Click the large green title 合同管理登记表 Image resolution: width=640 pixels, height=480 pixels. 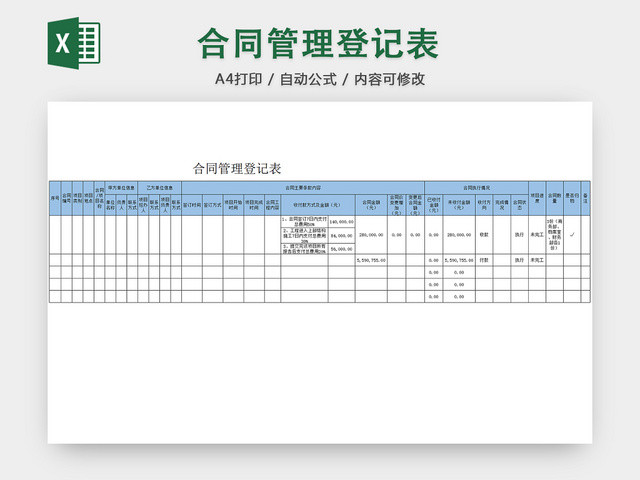point(318,42)
